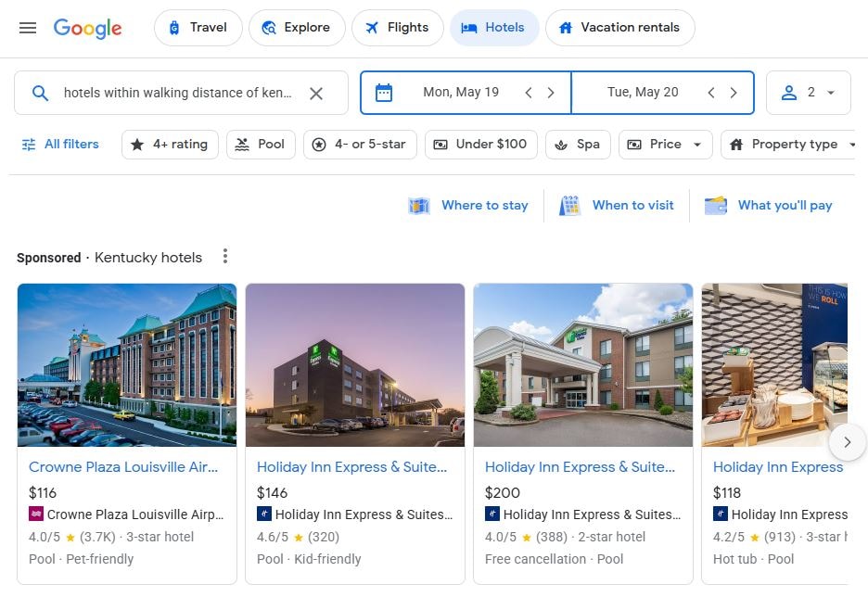
Task: Open sponsored results three-dot menu
Action: (224, 256)
